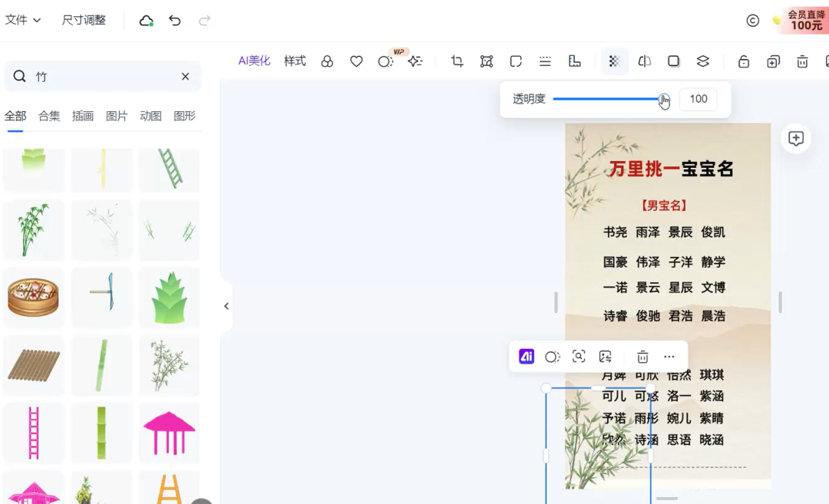The height and width of the screenshot is (504, 829).
Task: Open more options ellipsis menu
Action: coord(669,357)
